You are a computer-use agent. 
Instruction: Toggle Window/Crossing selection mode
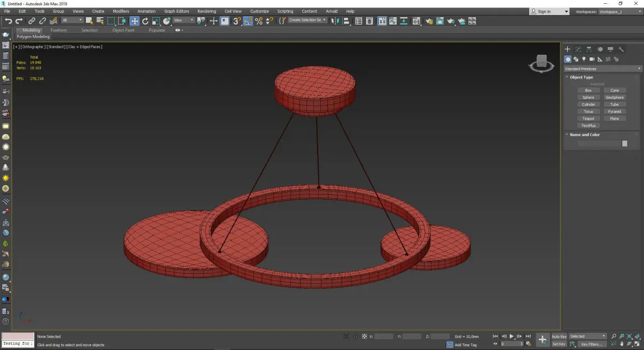tap(122, 21)
